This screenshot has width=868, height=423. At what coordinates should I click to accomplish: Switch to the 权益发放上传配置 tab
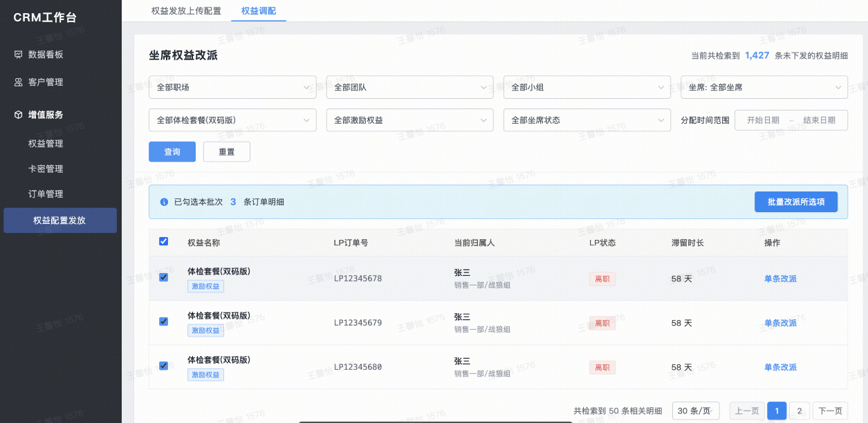pos(186,11)
